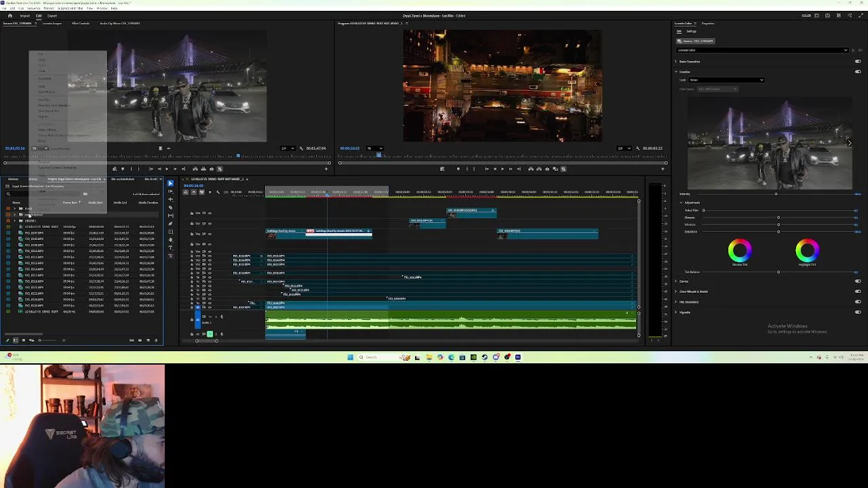Switch to Properties tab beside Lumetri Color
This screenshot has height=488, width=868.
708,24
